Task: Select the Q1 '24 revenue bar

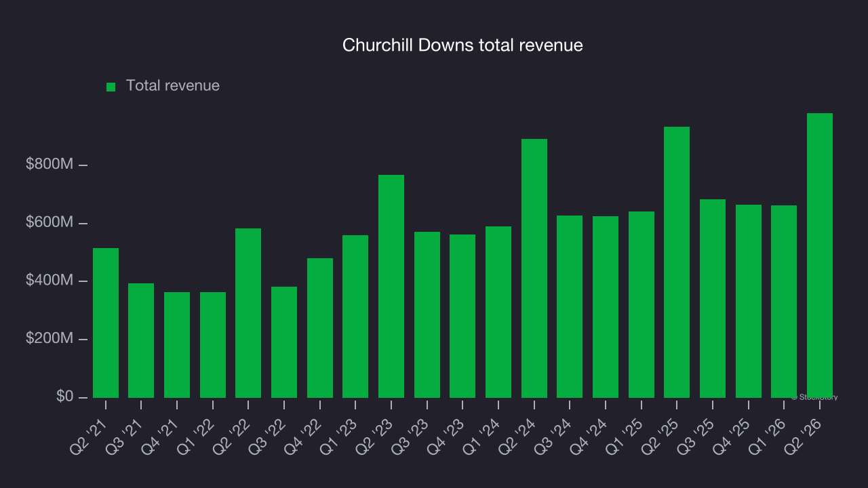Action: 498,312
